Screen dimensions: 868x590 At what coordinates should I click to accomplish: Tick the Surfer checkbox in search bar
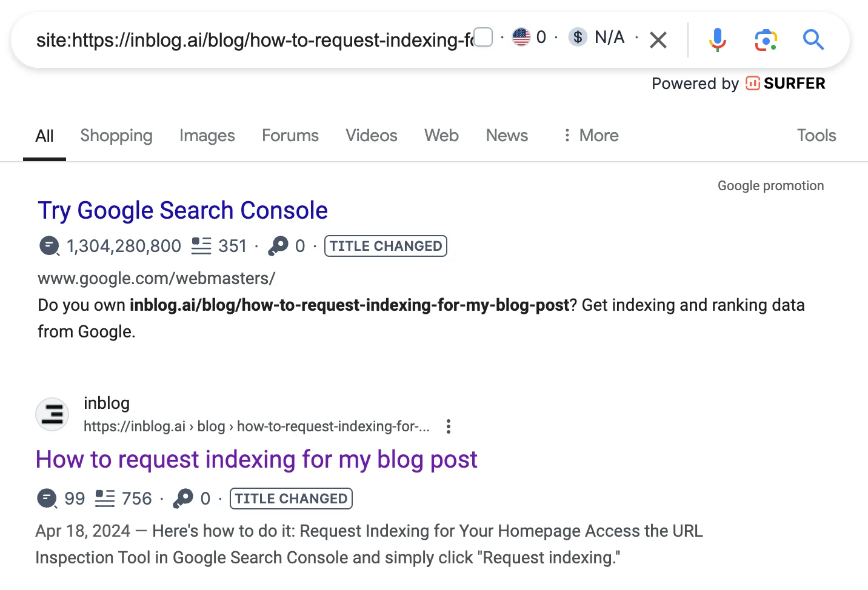[x=483, y=38]
